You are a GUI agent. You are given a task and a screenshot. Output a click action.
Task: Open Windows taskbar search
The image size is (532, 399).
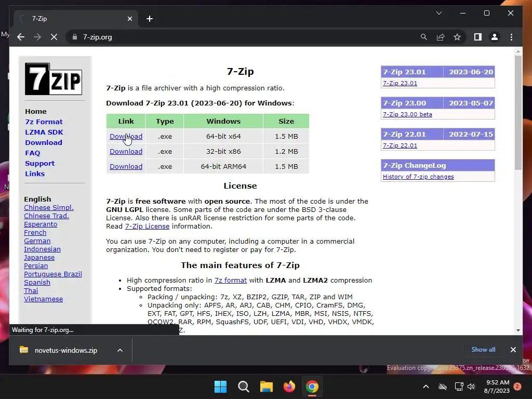pos(243,387)
